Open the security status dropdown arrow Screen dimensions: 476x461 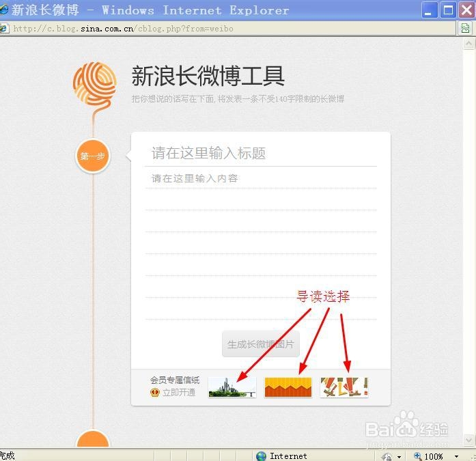click(x=400, y=456)
